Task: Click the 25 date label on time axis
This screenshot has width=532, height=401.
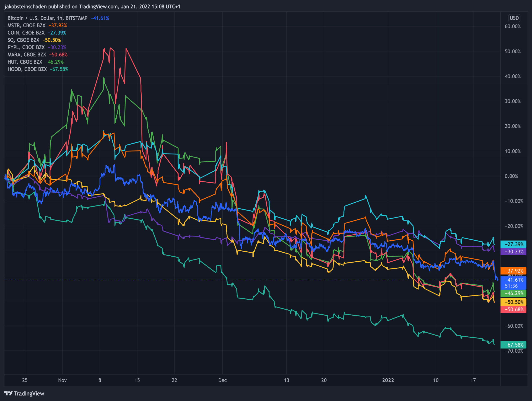Action: point(25,380)
